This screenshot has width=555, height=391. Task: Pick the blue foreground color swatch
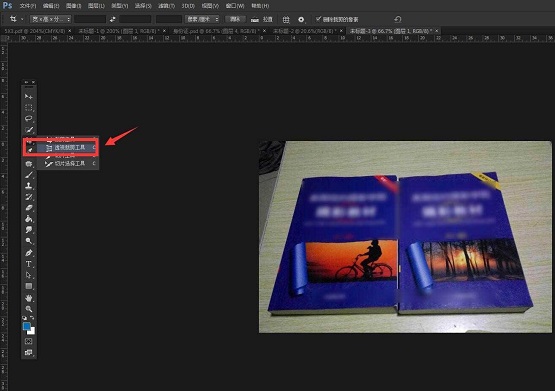click(26, 326)
